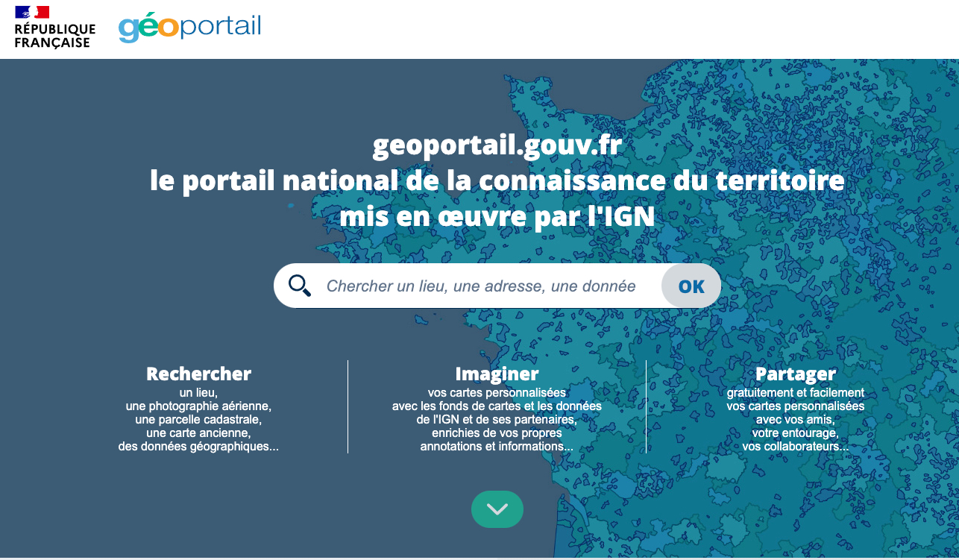The height and width of the screenshot is (560, 959).
Task: Click the 'geoportail.gouv.fr' title text
Action: pos(497,145)
